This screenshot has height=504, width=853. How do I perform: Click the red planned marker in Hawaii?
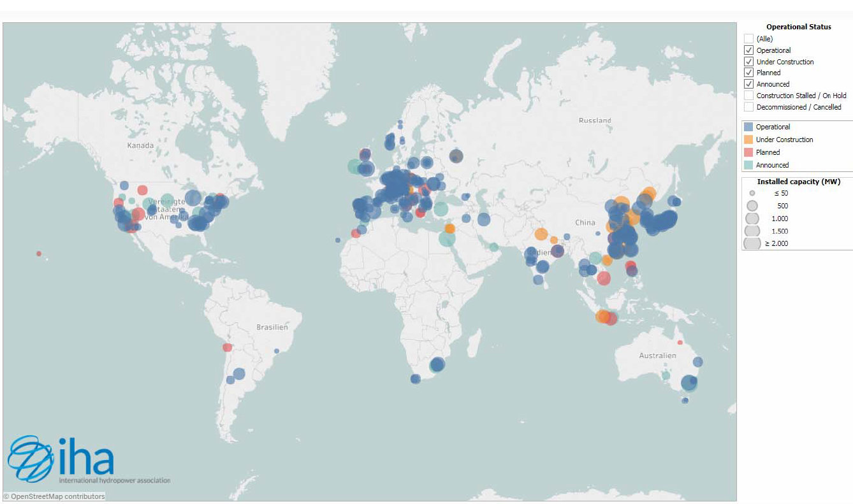(x=39, y=254)
